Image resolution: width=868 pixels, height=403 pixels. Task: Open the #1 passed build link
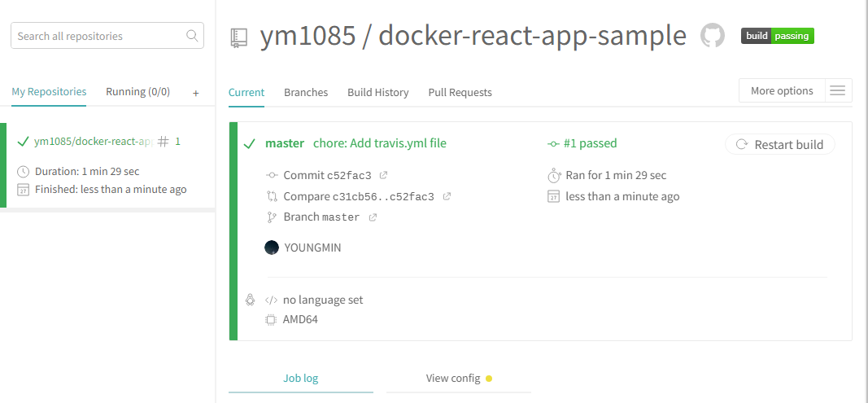(590, 143)
